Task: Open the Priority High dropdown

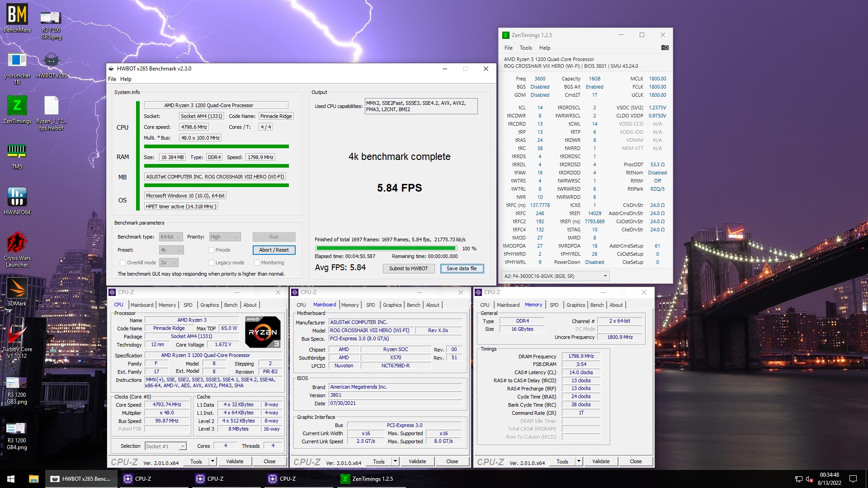Action: pyautogui.click(x=225, y=237)
